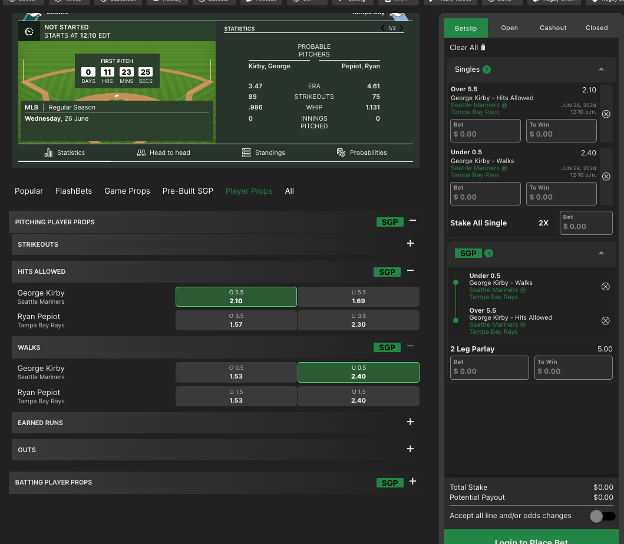Toggle accept all line and odds changes
This screenshot has height=544, width=624.
pos(601,516)
